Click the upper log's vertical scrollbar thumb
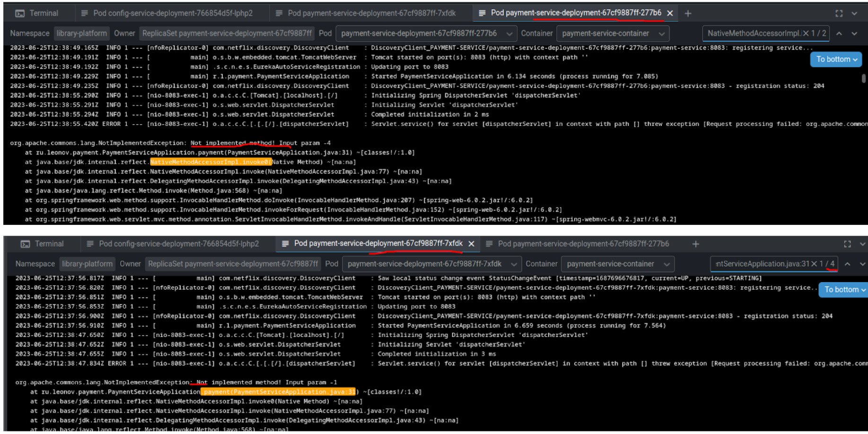The height and width of the screenshot is (434, 868). coord(864,79)
